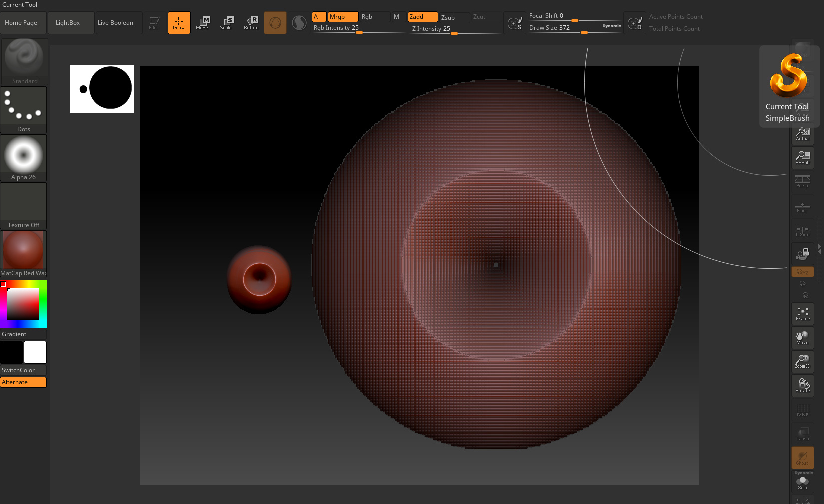Click the Move transform icon in top toolbar
The width and height of the screenshot is (824, 504).
(202, 23)
